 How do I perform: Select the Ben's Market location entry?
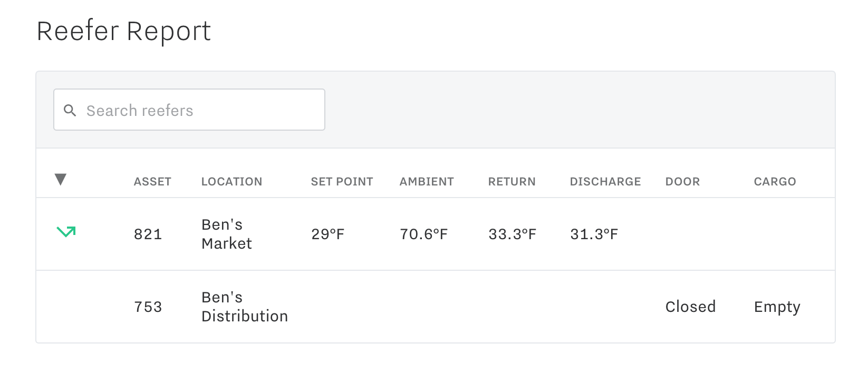click(x=227, y=234)
